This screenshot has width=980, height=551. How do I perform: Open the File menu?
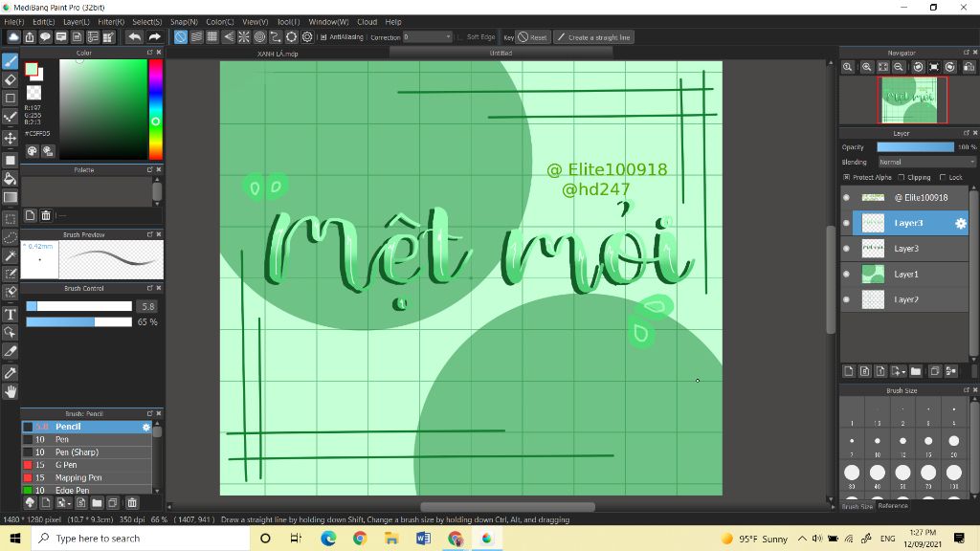[x=13, y=22]
